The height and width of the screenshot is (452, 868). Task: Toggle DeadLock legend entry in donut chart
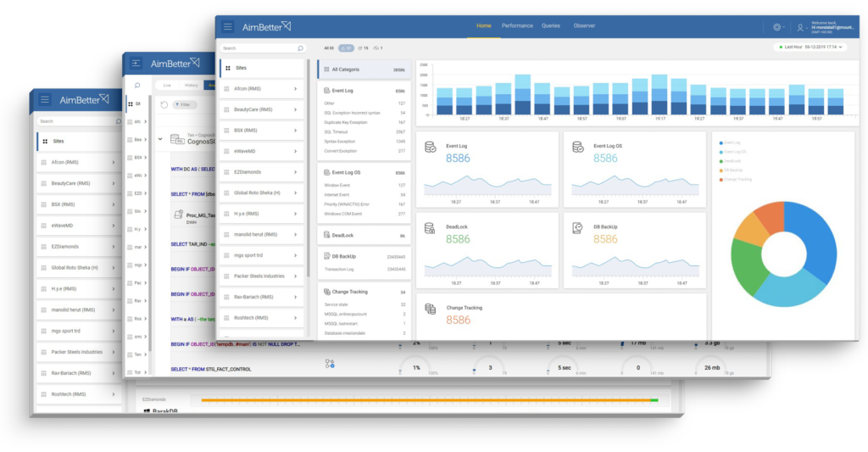click(730, 161)
